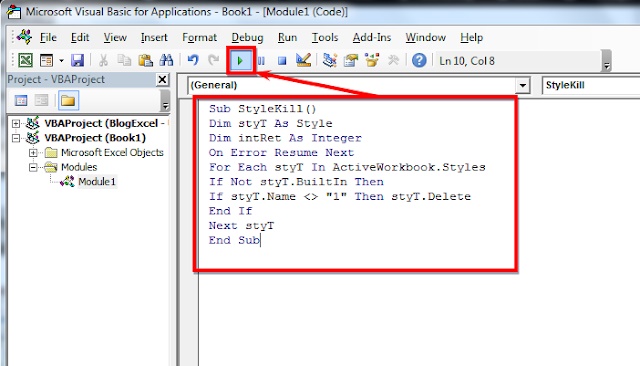The width and height of the screenshot is (640, 366).
Task: Select VBAProject (BlogExcel) in project tree
Action: (104, 123)
